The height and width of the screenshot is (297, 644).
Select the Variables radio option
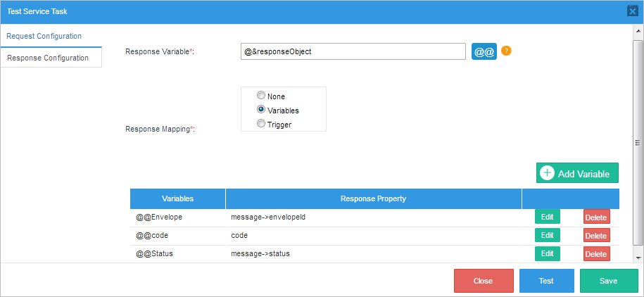click(261, 110)
